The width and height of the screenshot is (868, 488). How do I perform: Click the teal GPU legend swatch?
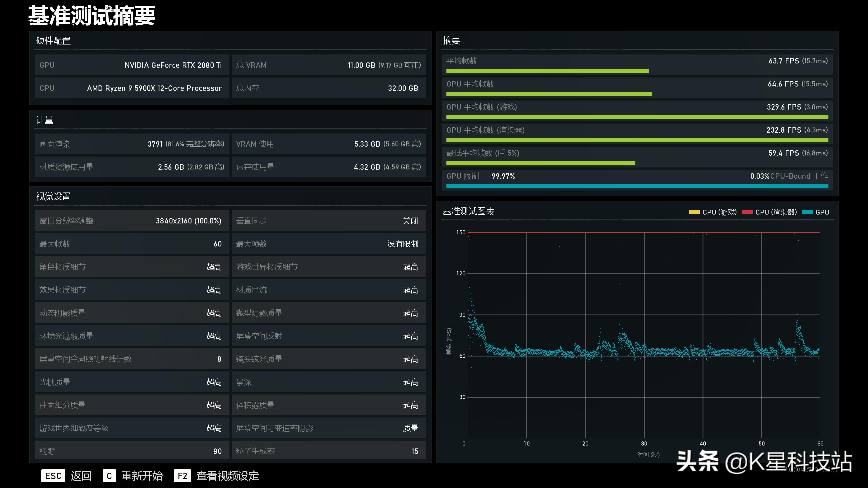click(807, 212)
